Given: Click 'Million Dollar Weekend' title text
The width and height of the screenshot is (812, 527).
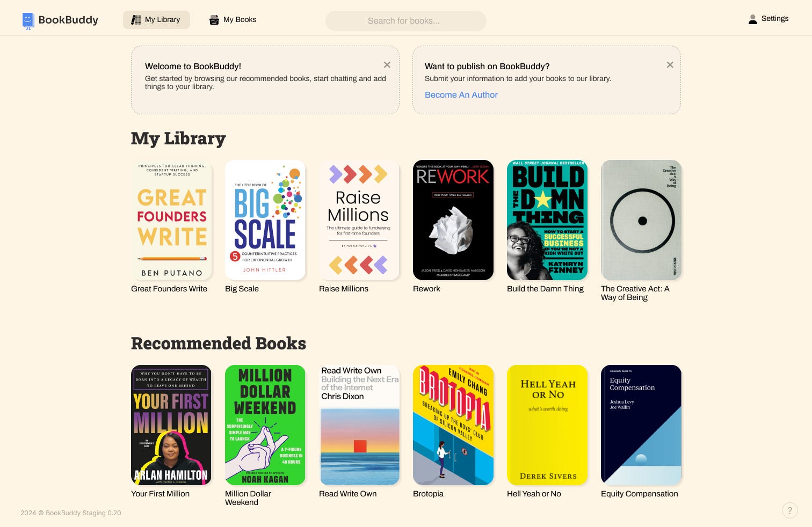Looking at the screenshot, I should (248, 498).
